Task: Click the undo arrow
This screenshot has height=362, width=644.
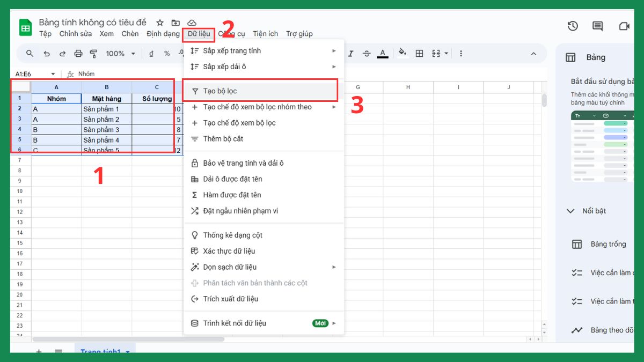Action: click(47, 54)
